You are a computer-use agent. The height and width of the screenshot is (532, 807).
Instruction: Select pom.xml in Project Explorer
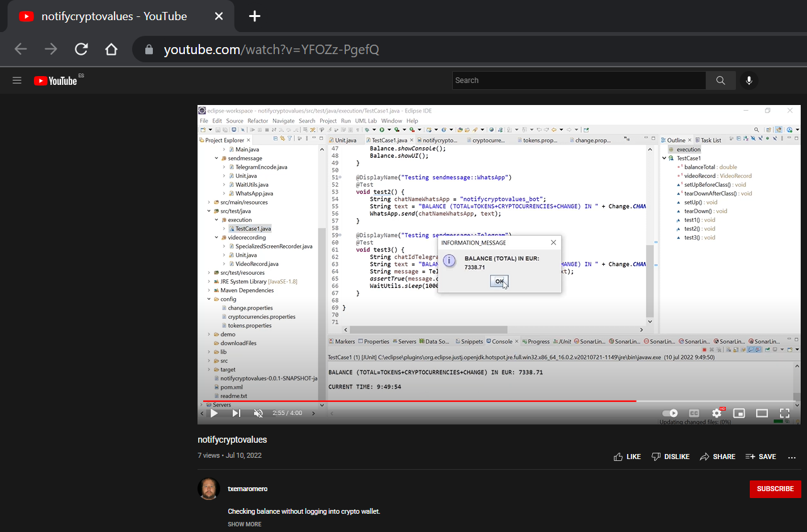pyautogui.click(x=228, y=387)
